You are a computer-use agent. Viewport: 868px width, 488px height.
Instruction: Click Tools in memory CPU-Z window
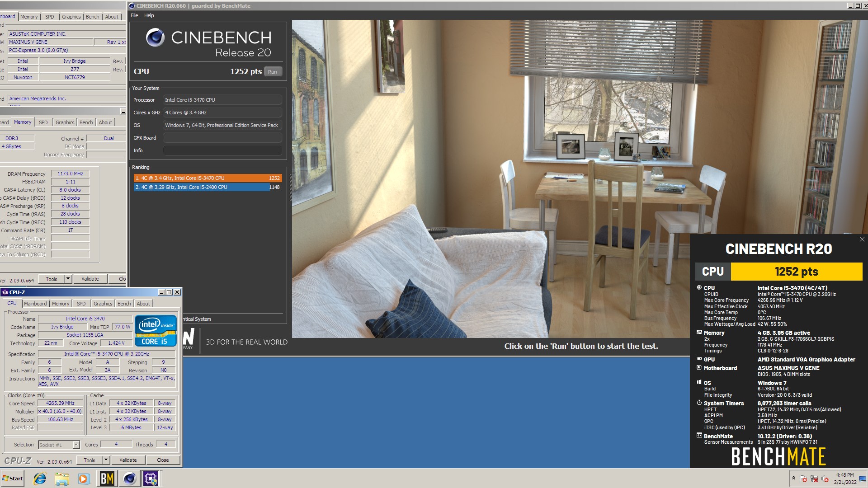[x=52, y=279]
